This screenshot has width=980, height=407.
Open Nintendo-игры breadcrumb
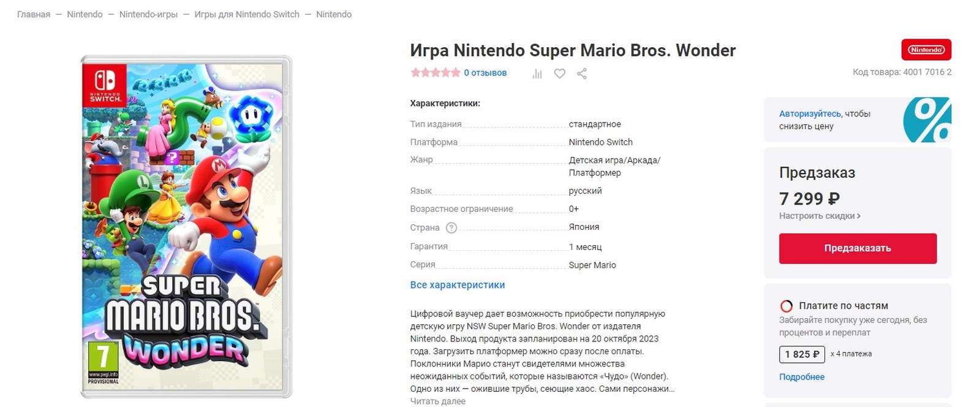coord(148,14)
